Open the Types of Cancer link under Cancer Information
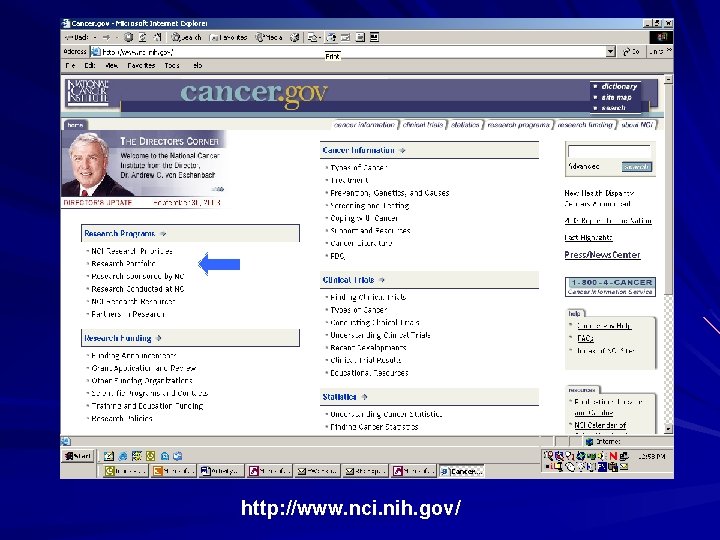Screen dimensions: 720x540 (x=359, y=168)
